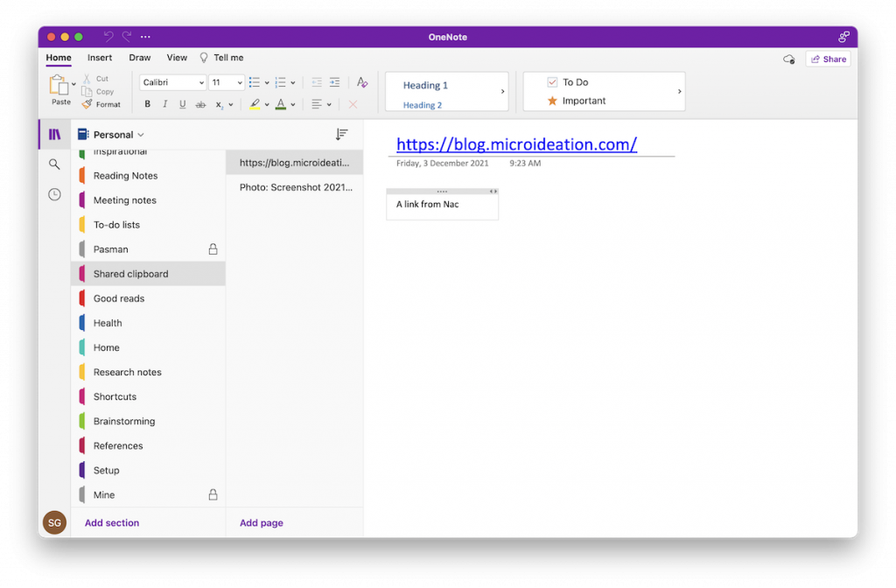Open the blog.microideation.com link in page title
The width and height of the screenshot is (896, 588).
516,144
